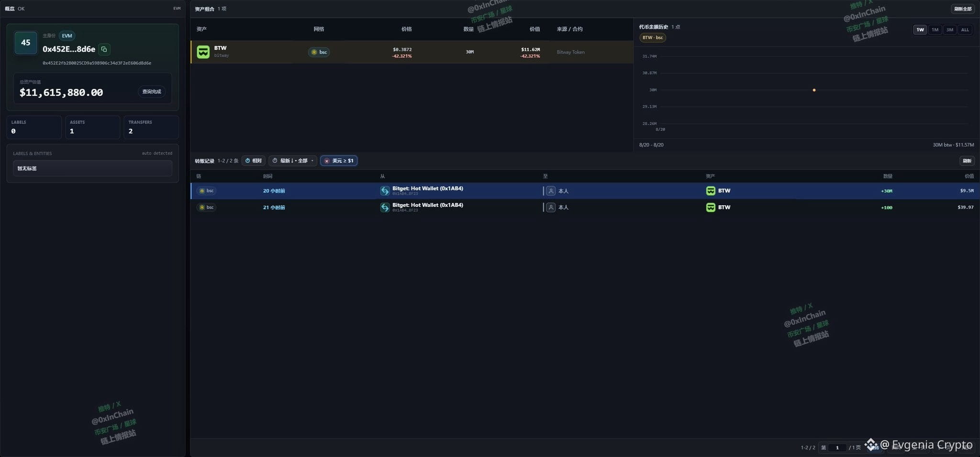The height and width of the screenshot is (457, 980).
Task: Click the 网络 column header in the asset table
Action: (x=319, y=29)
